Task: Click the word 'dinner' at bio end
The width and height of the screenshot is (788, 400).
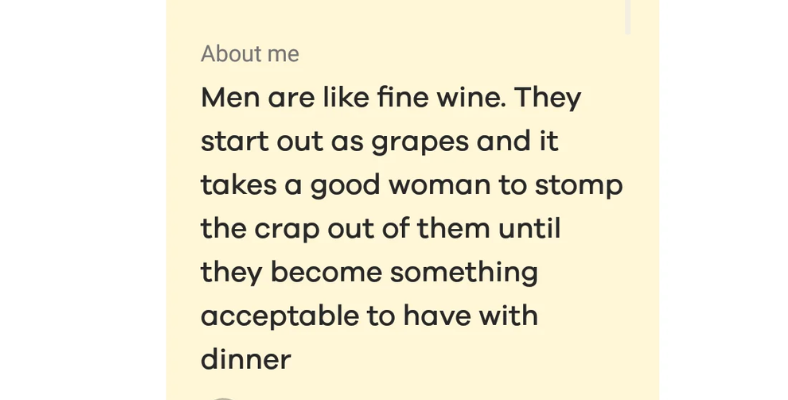Action: 245,358
